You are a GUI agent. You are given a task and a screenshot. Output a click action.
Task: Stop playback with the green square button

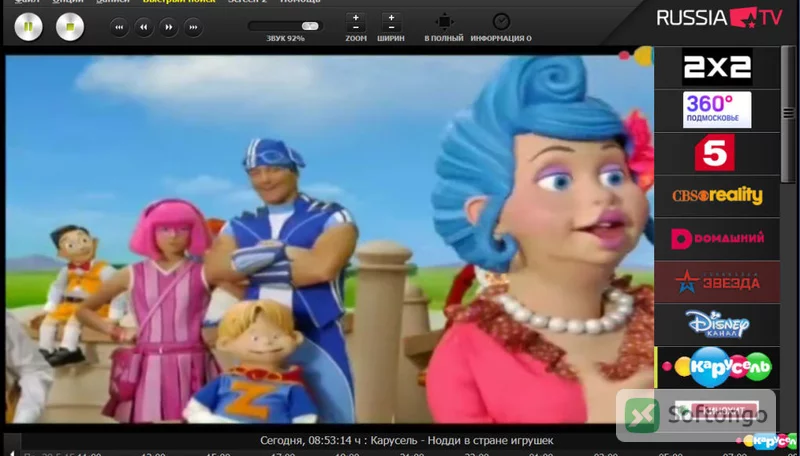pos(70,27)
